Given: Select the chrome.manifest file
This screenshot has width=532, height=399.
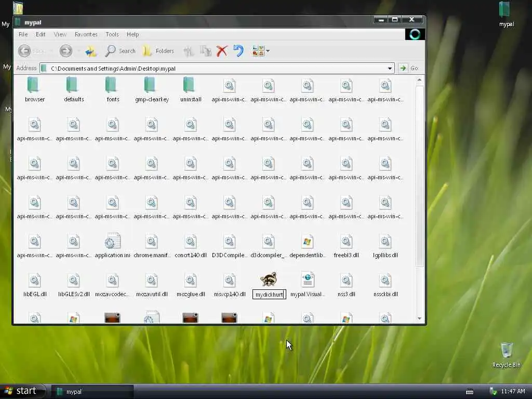Looking at the screenshot, I should pos(152,246).
